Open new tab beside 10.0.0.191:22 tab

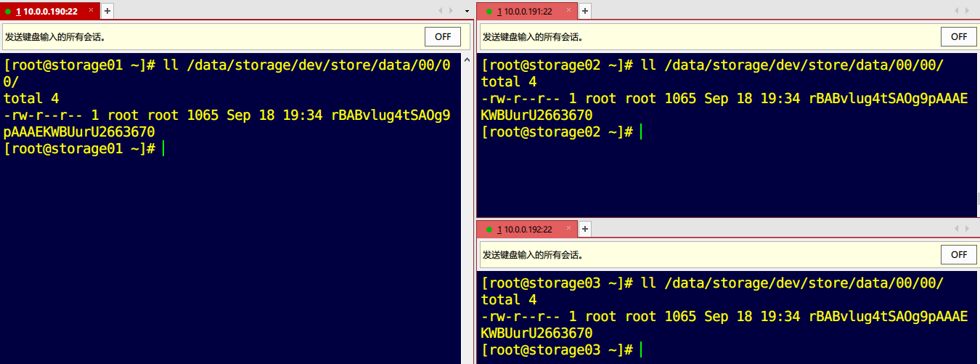(x=585, y=11)
